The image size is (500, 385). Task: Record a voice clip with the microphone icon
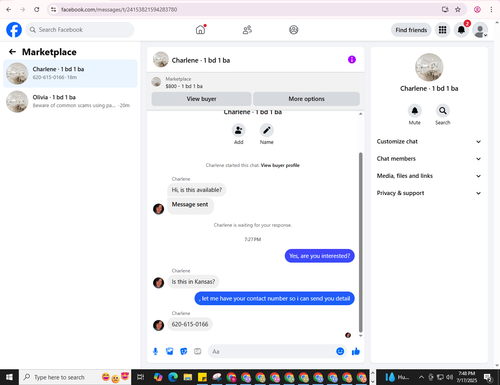[155, 351]
